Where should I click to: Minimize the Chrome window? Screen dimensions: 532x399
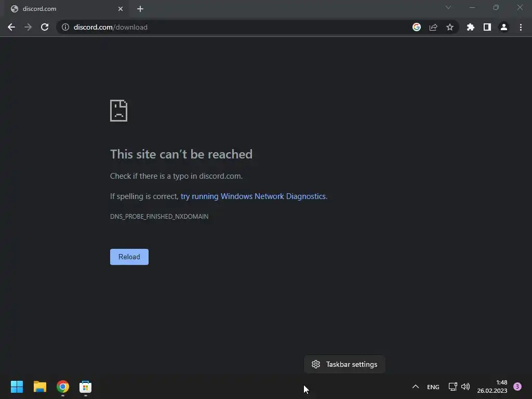tap(472, 7)
